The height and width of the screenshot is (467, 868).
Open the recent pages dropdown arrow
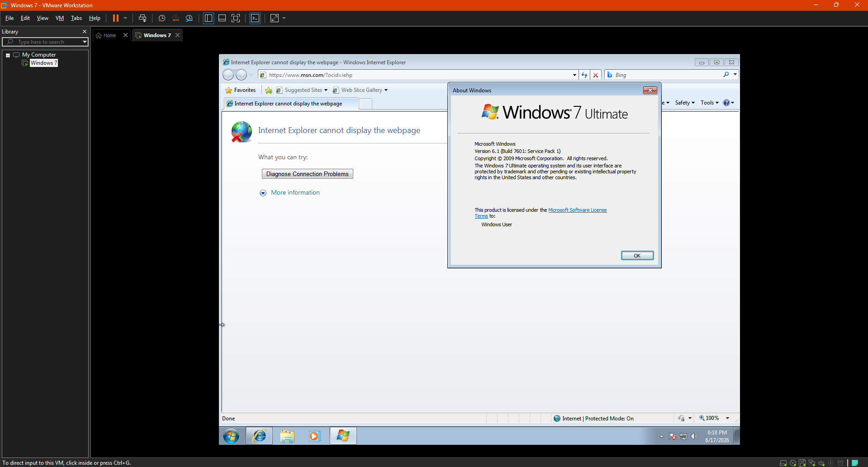(251, 75)
